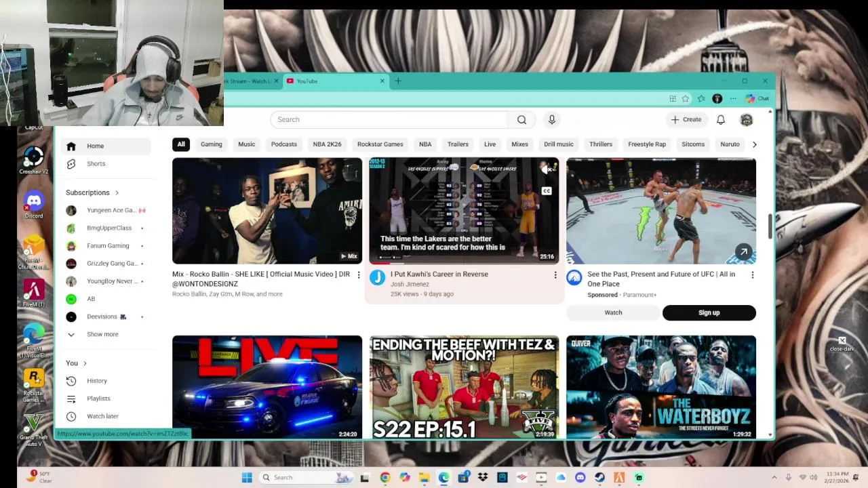Open the Josh Jimenez channel avatar
The height and width of the screenshot is (488, 868).
point(378,277)
